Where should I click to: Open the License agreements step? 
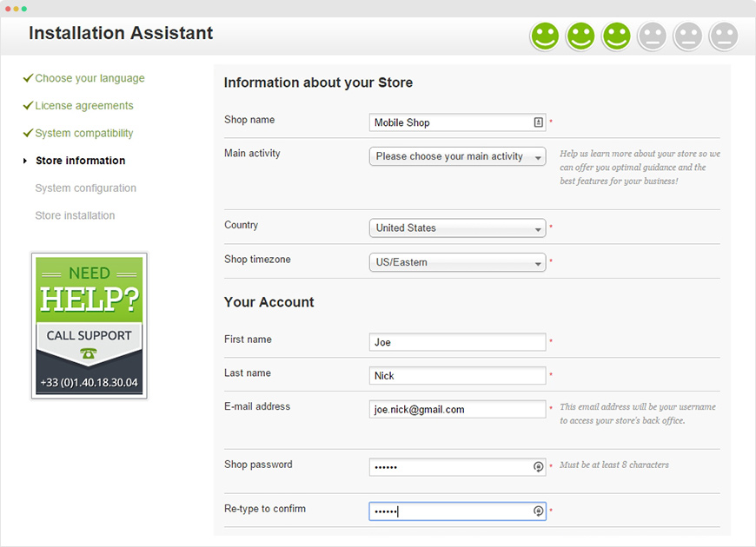coord(84,106)
